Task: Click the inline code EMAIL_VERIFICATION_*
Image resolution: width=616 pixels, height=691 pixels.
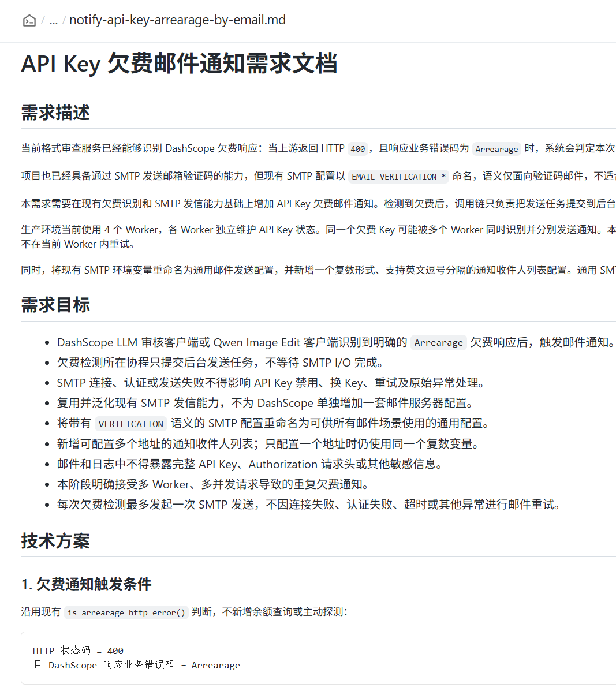Action: [x=399, y=177]
